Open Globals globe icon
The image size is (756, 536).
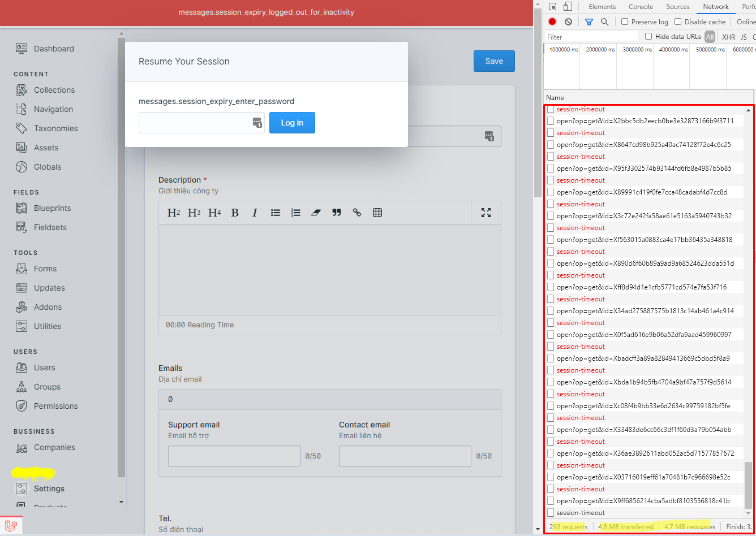coord(22,167)
